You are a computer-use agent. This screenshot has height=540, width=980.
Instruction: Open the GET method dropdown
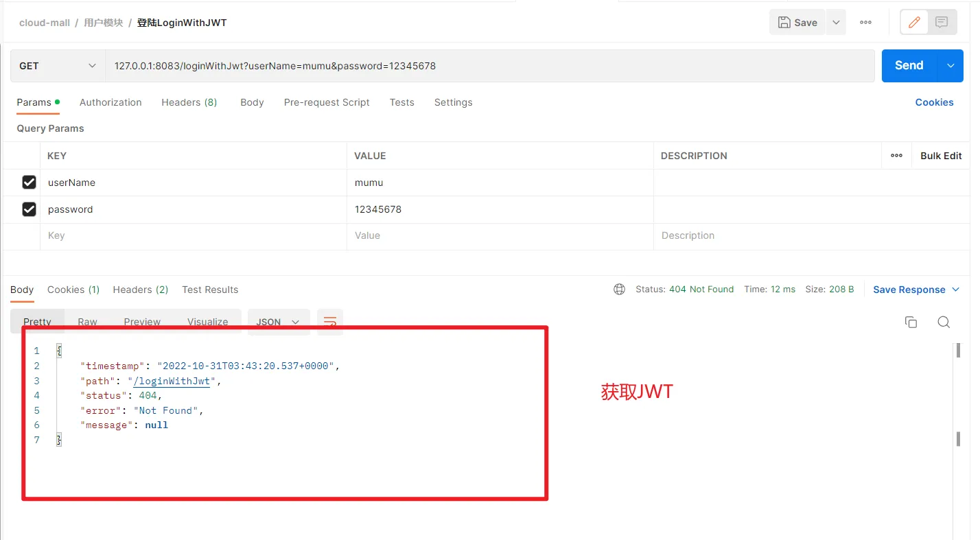[58, 66]
